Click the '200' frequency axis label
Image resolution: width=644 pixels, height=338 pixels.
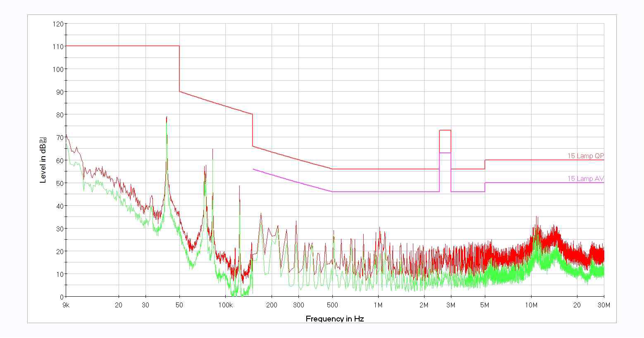point(272,305)
